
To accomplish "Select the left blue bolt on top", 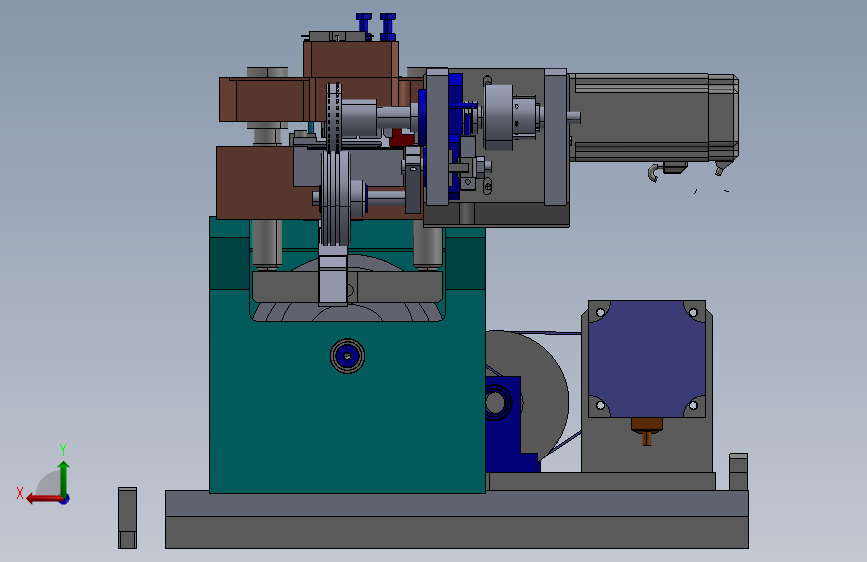I will coord(364,25).
